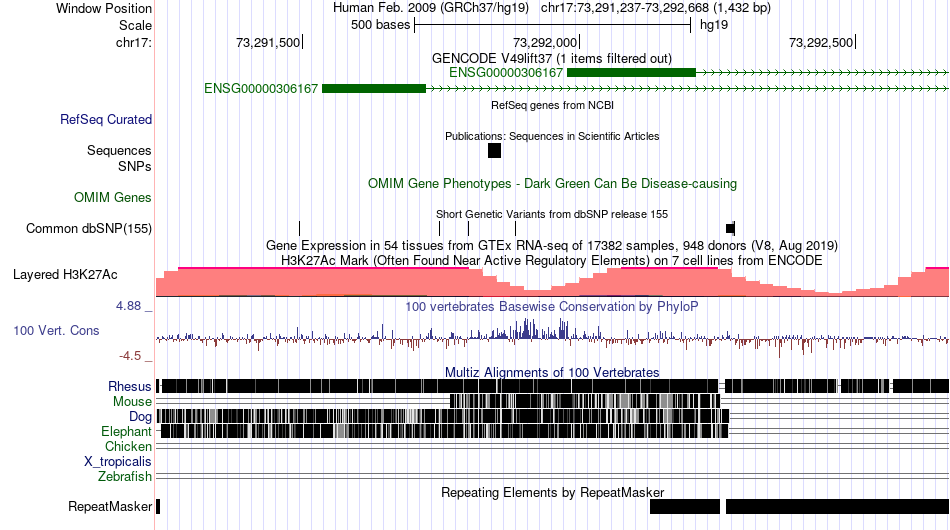Click the X_tropicalis alignment label
This screenshot has height=530, width=950.
tap(118, 462)
